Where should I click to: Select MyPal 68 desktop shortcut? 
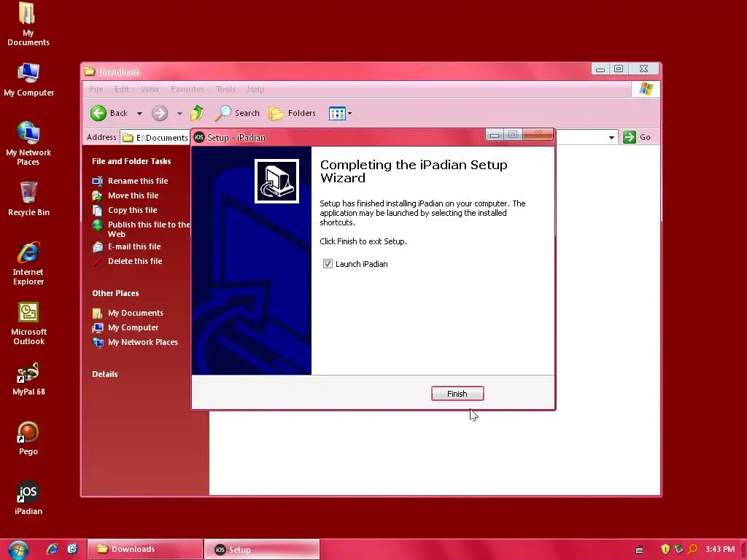coord(28,379)
